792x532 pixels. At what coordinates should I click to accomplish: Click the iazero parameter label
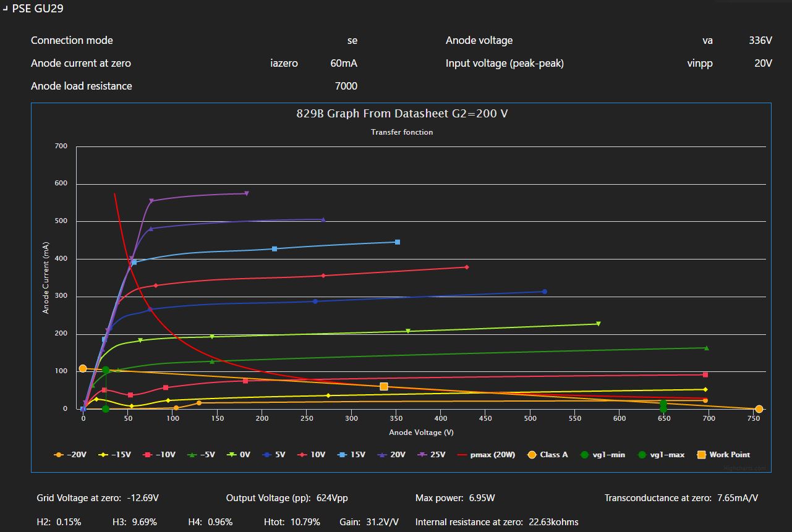(284, 63)
